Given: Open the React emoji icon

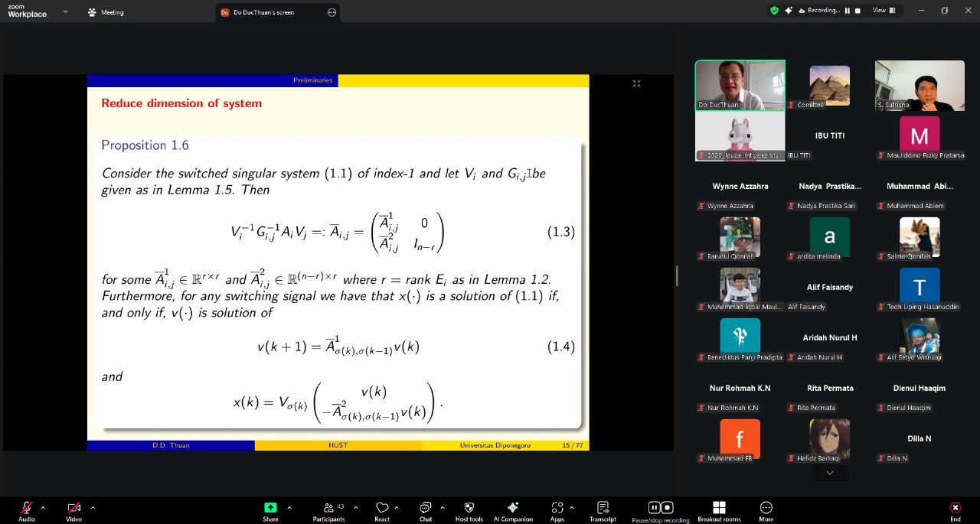Looking at the screenshot, I should click(x=382, y=508).
